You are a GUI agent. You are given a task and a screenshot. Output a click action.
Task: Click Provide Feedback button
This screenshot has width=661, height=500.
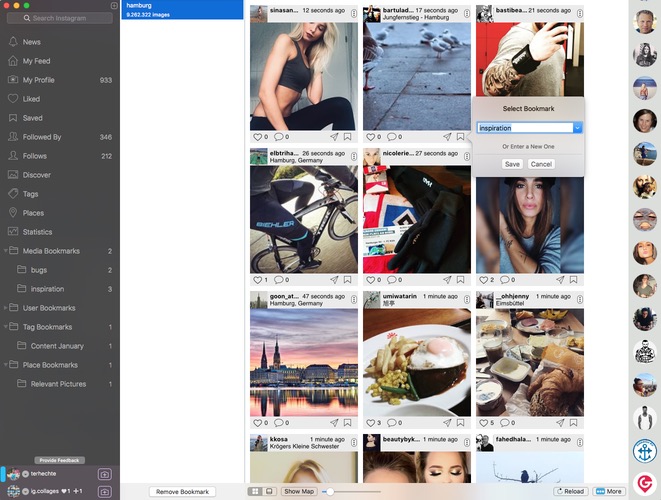(59, 460)
